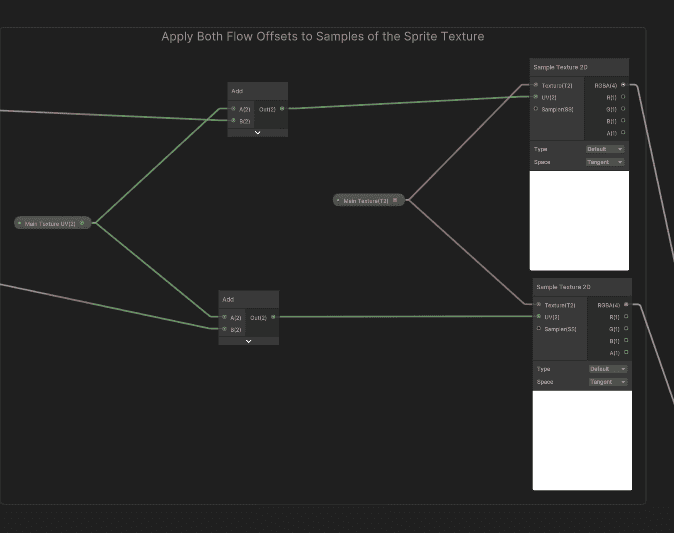This screenshot has width=674, height=533.
Task: Open Type dropdown on upper Sample Texture 2D
Action: [x=605, y=149]
